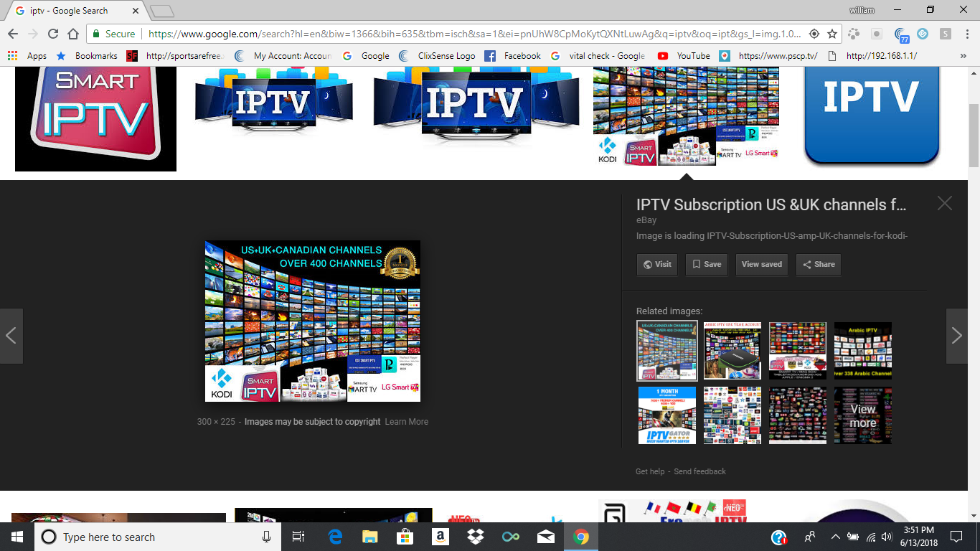Click the infinity-symbol taskbar icon
The width and height of the screenshot is (980, 551).
point(510,537)
